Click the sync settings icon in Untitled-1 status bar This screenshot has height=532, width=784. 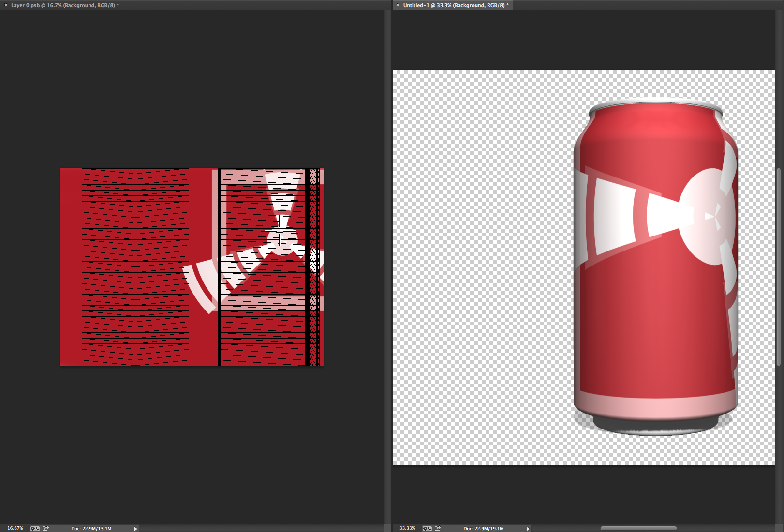tap(427, 528)
